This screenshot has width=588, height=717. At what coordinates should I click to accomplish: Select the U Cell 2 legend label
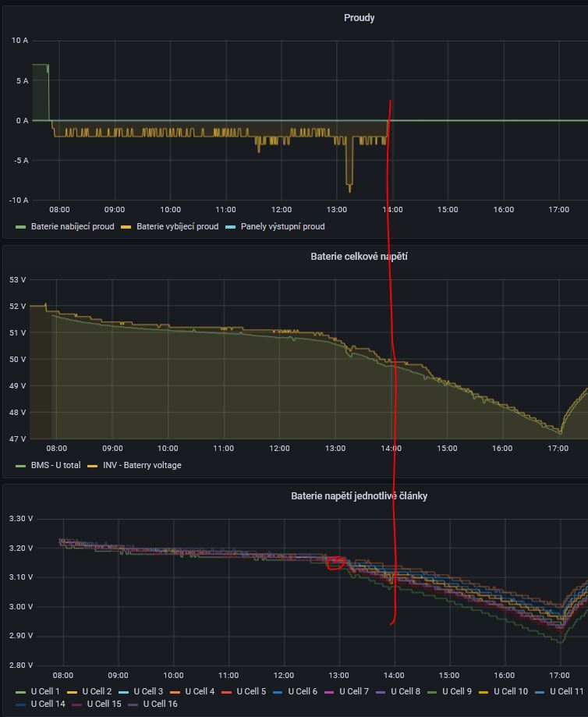click(97, 691)
